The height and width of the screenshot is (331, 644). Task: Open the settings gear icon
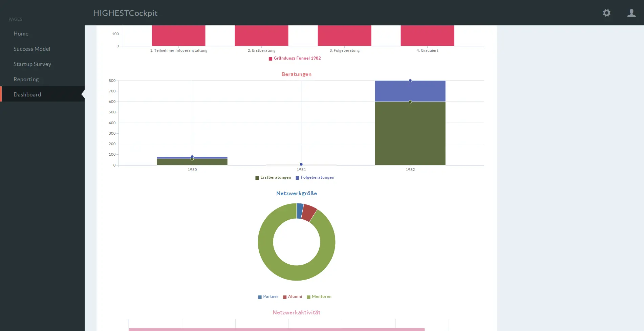(x=606, y=13)
